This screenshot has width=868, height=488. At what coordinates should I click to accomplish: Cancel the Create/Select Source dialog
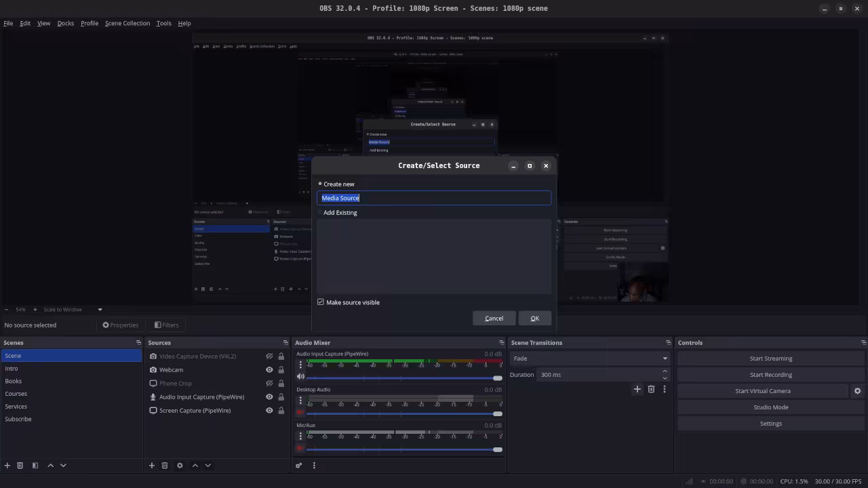click(494, 318)
